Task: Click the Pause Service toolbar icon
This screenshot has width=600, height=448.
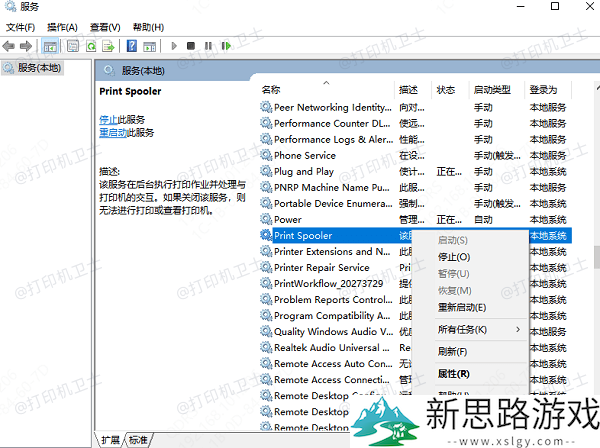Action: click(208, 46)
